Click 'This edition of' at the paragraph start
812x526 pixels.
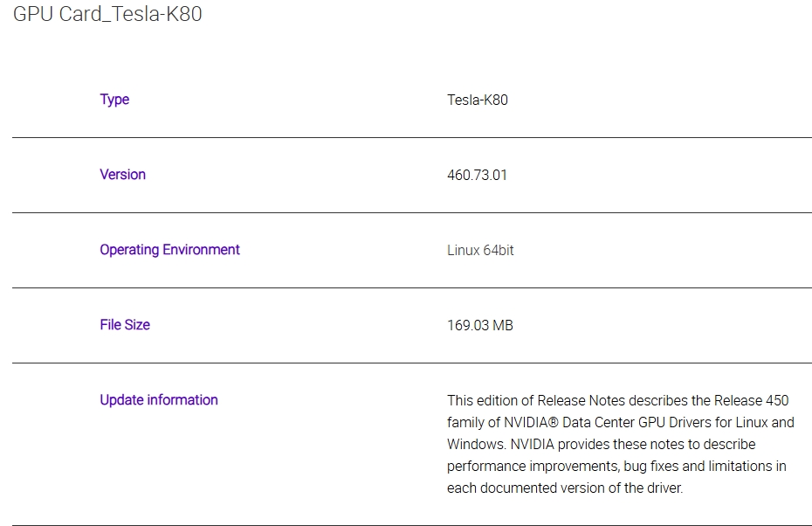(490, 400)
